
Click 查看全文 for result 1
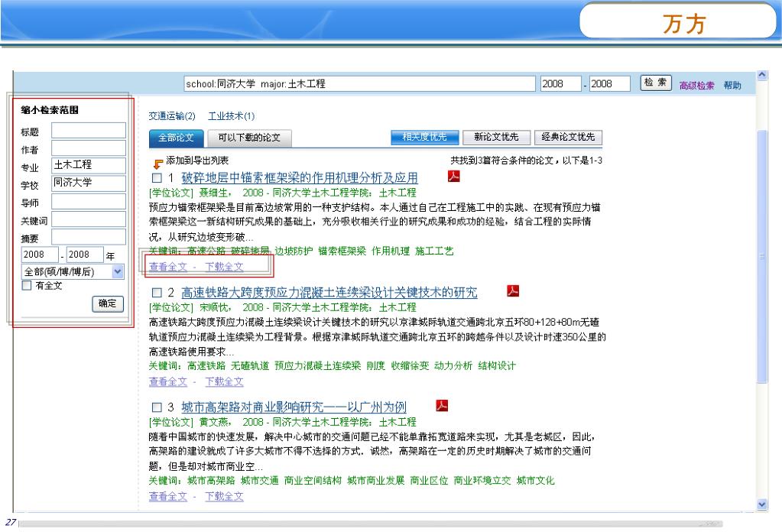tap(168, 268)
